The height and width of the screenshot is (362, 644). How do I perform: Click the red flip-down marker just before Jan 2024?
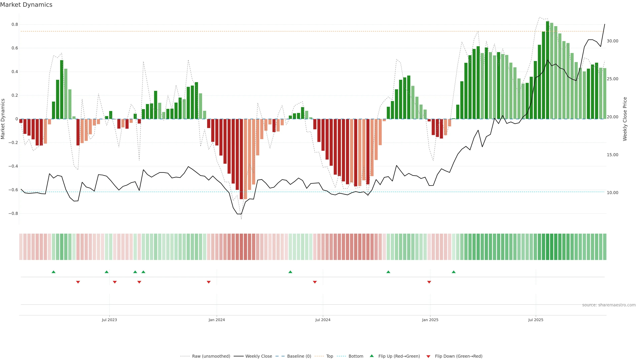click(x=208, y=282)
